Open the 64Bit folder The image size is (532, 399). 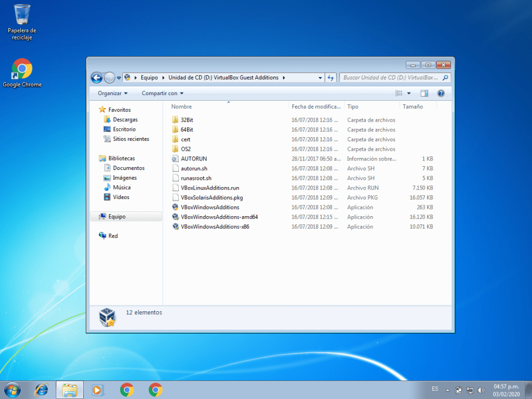tap(187, 130)
